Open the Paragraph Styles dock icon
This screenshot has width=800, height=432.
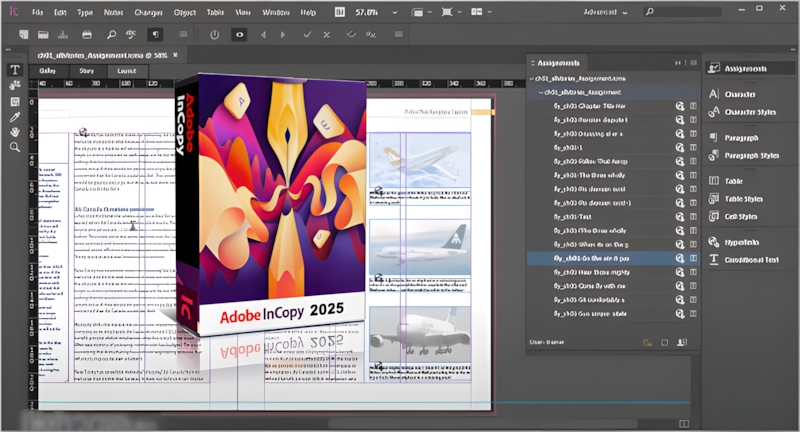[x=714, y=156]
